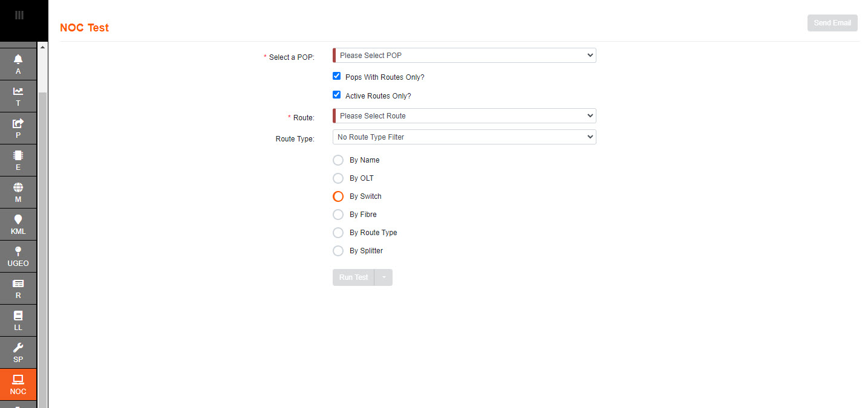Viewport: 868px width, 408px height.
Task: Click the Run Test button
Action: pyautogui.click(x=353, y=277)
